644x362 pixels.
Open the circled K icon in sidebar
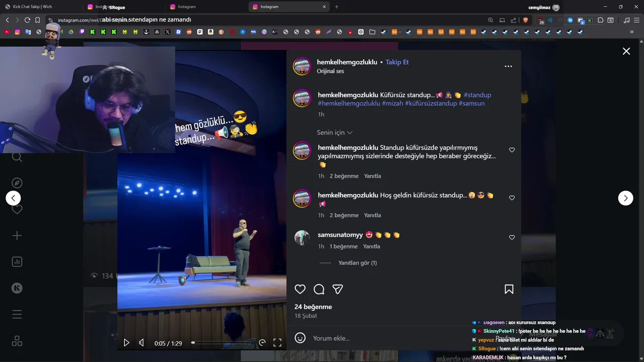[x=17, y=288]
